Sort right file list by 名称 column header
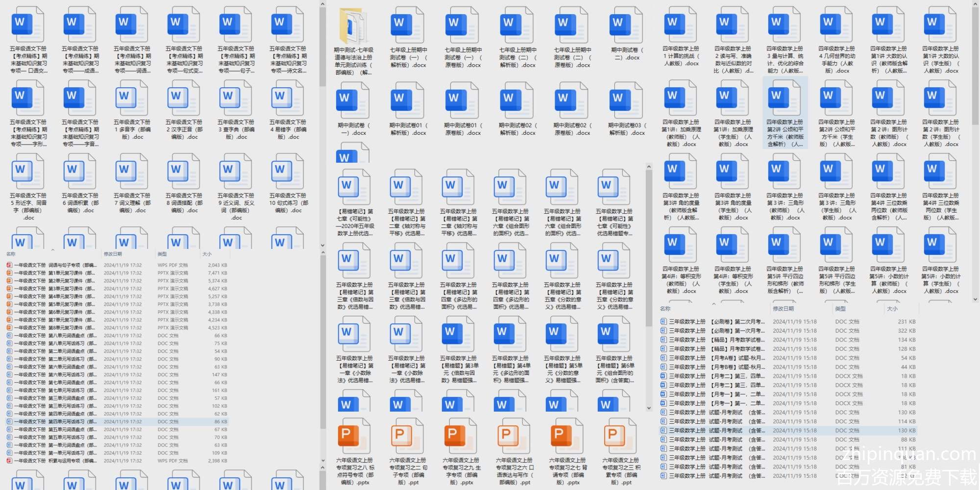Viewport: 980px width, 490px height. pos(665,309)
